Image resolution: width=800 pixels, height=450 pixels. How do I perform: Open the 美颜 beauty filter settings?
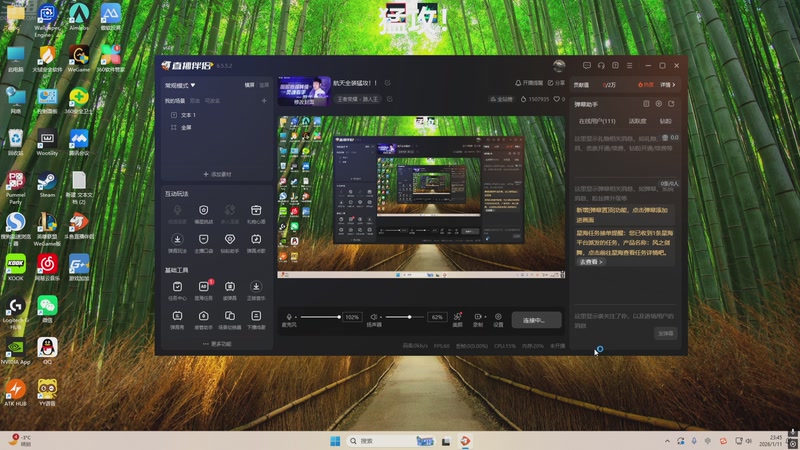tap(458, 319)
